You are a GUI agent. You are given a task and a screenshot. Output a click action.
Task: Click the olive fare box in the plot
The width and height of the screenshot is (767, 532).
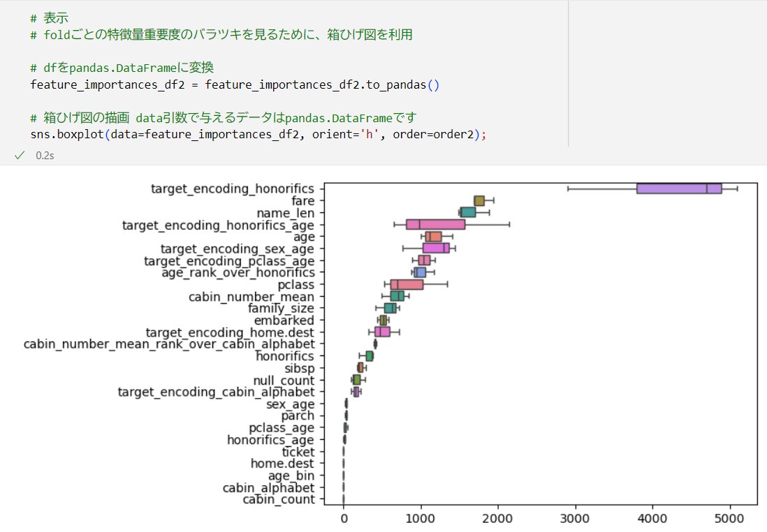coord(479,201)
